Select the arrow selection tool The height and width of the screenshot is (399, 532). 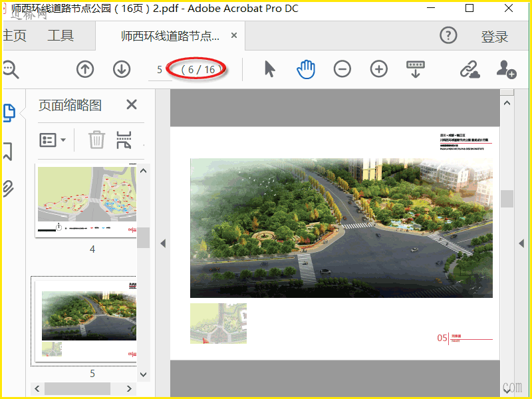click(270, 69)
